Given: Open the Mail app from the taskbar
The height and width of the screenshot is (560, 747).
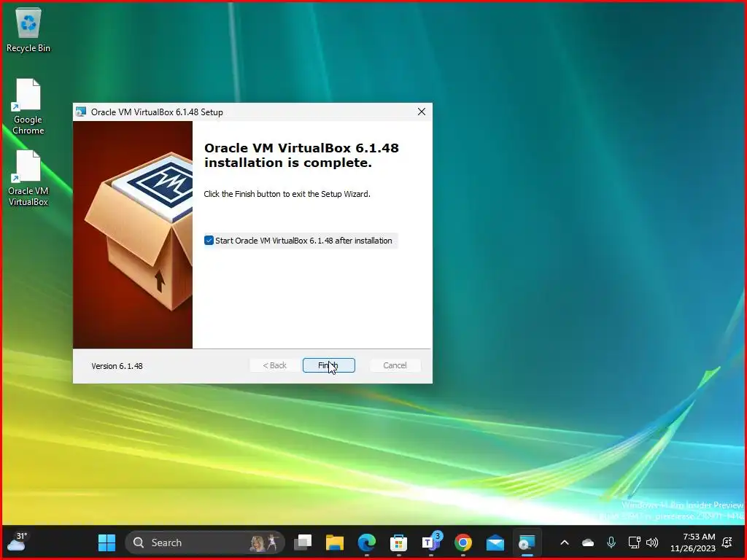Looking at the screenshot, I should [495, 542].
